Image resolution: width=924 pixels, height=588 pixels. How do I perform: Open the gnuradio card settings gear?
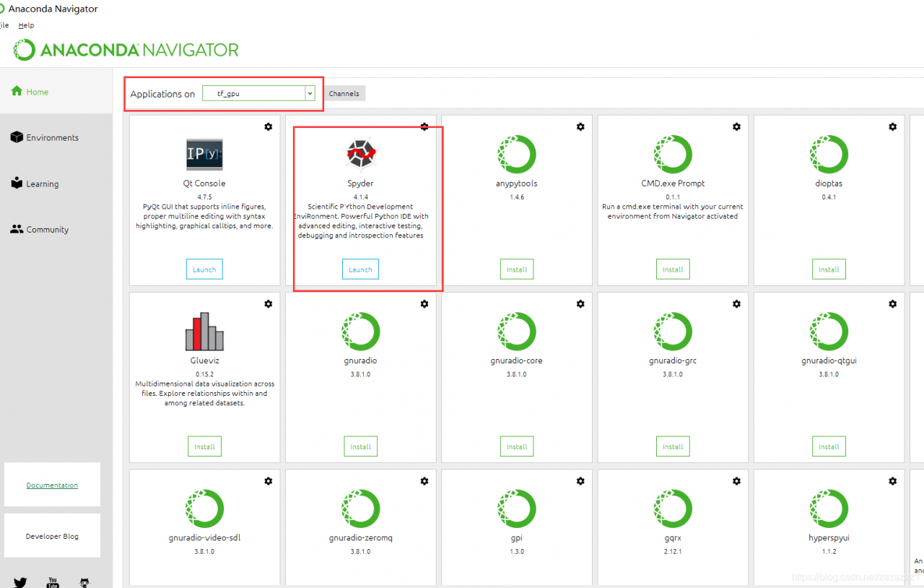point(424,304)
